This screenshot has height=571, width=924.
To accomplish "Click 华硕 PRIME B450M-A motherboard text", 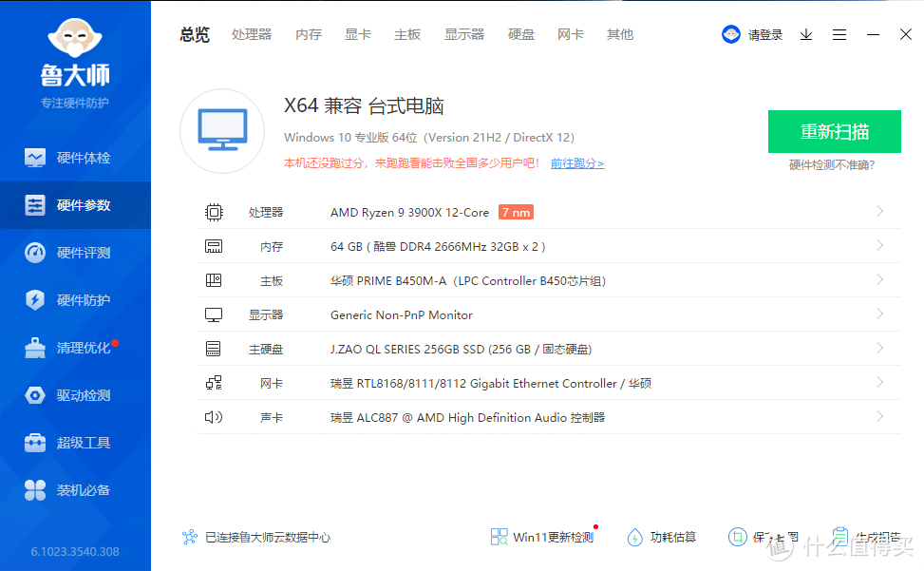I will tap(468, 281).
